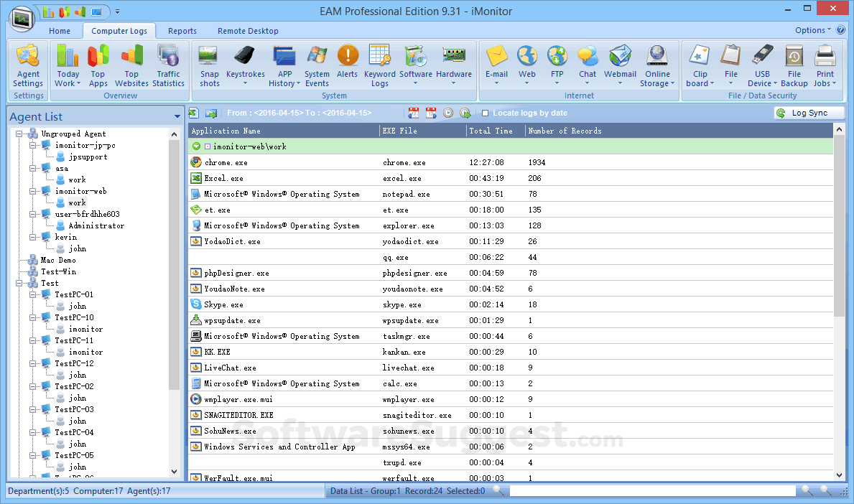Viewport: 854px width, 504px height.
Task: Collapse the Ungrouped Agent tree node
Action: pyautogui.click(x=20, y=134)
